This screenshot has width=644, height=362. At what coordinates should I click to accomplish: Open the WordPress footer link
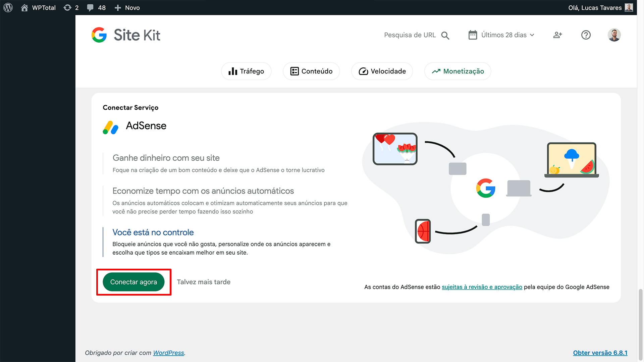(168, 353)
